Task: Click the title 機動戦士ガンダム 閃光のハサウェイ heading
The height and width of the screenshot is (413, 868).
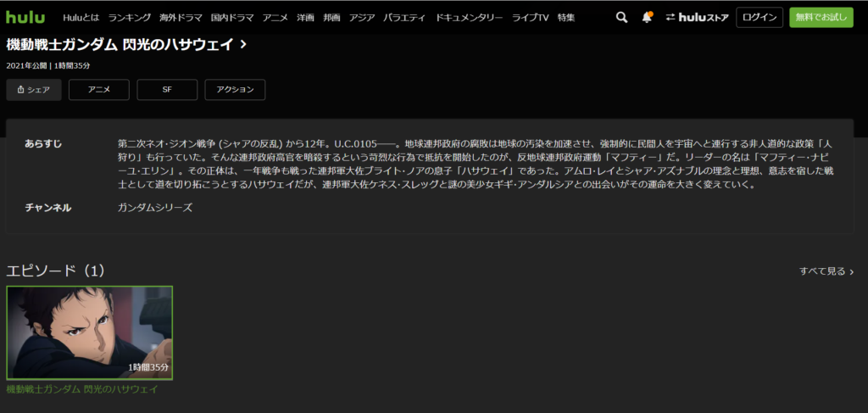Action: (x=120, y=45)
